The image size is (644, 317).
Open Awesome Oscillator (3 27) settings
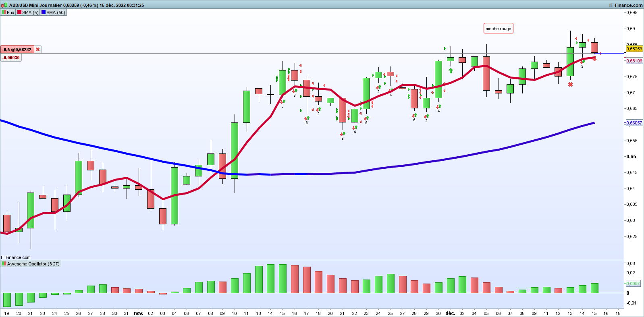click(x=33, y=264)
